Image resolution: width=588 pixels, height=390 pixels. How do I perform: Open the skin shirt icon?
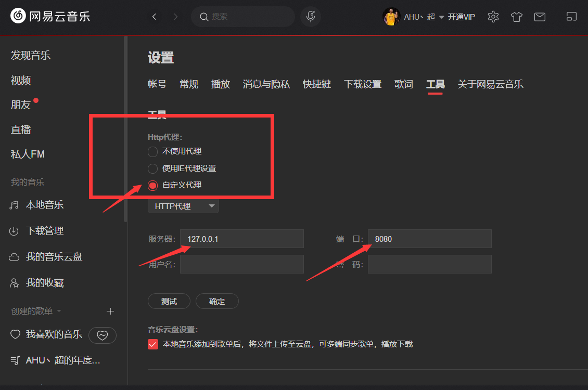coord(516,17)
